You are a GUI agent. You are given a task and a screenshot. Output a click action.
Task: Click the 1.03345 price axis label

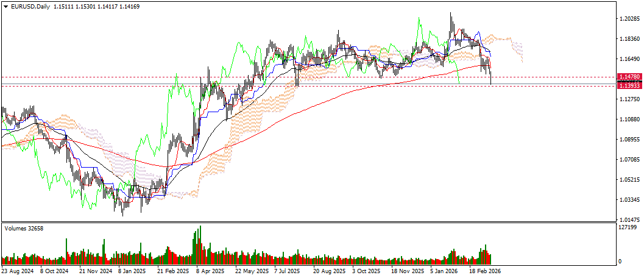pos(631,200)
